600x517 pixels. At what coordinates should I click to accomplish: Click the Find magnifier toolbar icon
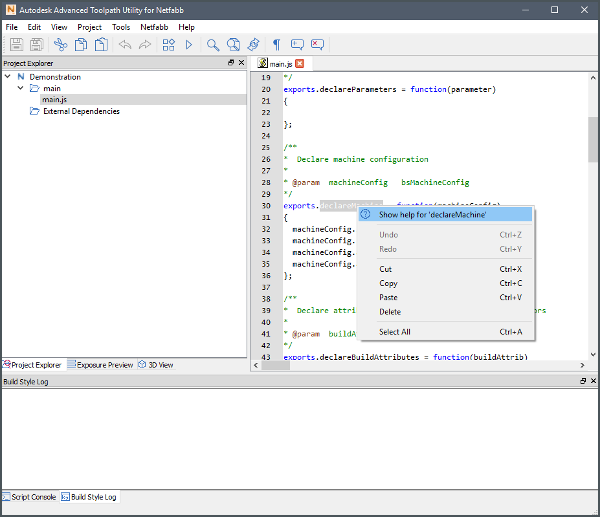[212, 44]
